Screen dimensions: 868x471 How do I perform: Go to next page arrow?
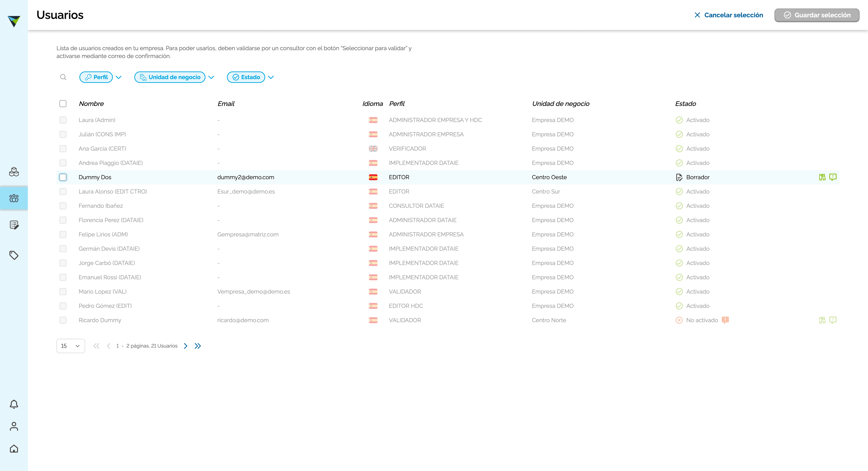(x=185, y=346)
